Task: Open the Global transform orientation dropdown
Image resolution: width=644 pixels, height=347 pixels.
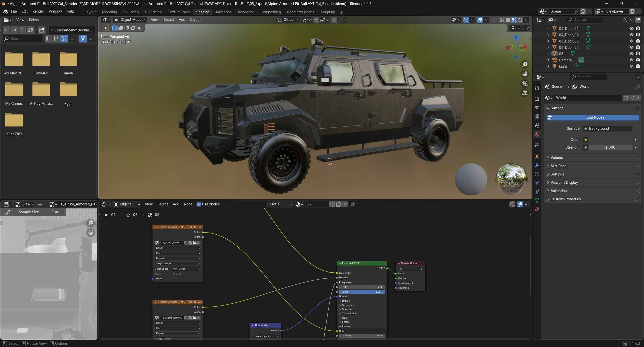Action: coord(288,20)
